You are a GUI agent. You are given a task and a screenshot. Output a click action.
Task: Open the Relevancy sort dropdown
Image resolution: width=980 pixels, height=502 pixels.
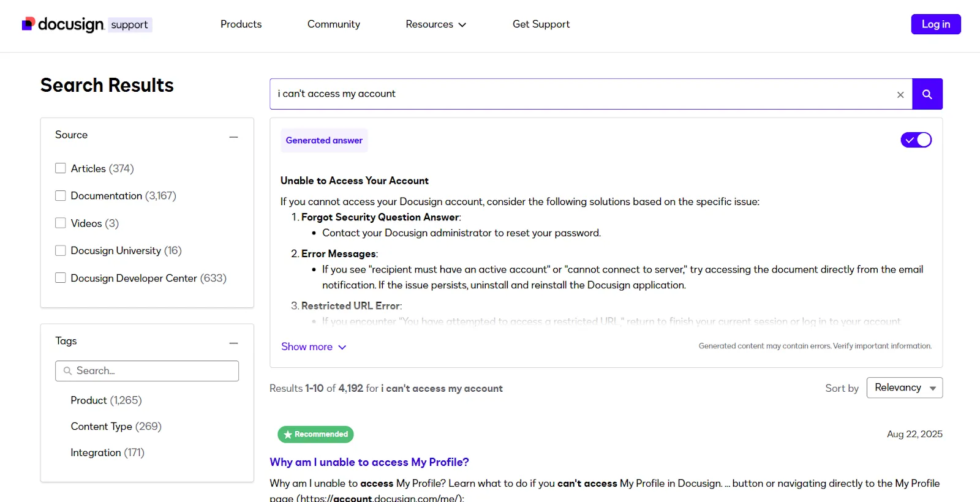[x=905, y=388]
